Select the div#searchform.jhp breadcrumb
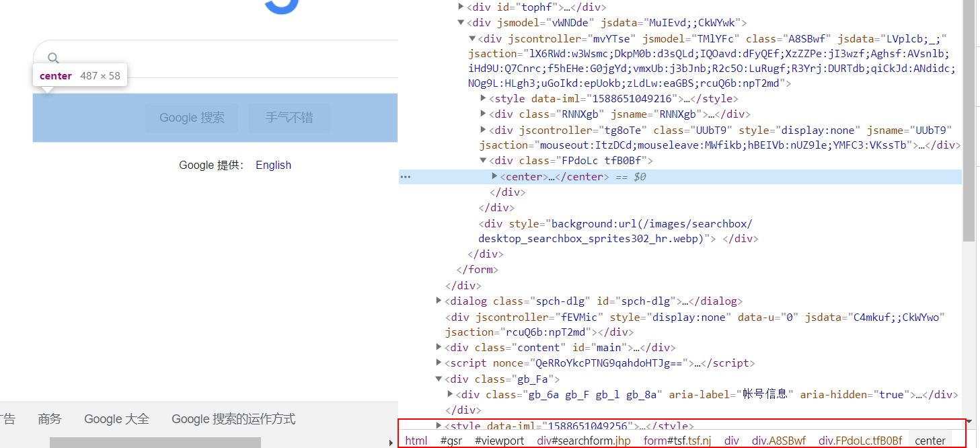Image resolution: width=980 pixels, height=448 pixels. (584, 441)
